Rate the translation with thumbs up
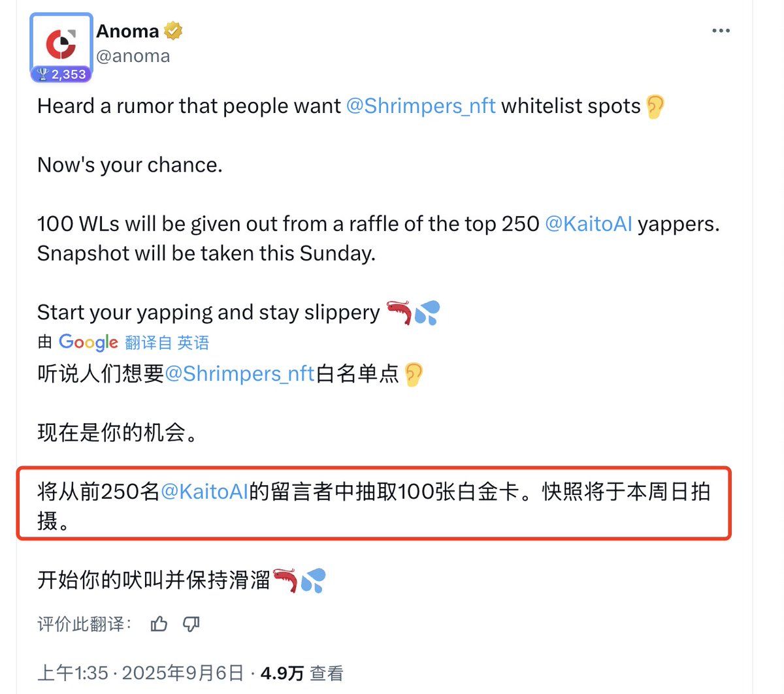The image size is (784, 694). [x=159, y=624]
